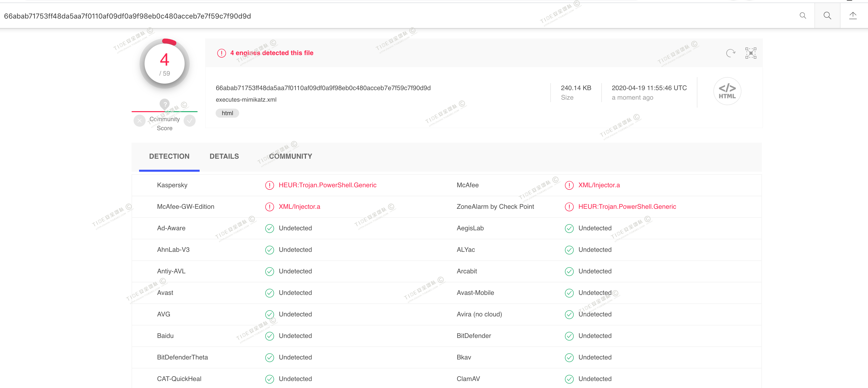868x388 pixels.
Task: Click the upload file icon
Action: [x=852, y=16]
